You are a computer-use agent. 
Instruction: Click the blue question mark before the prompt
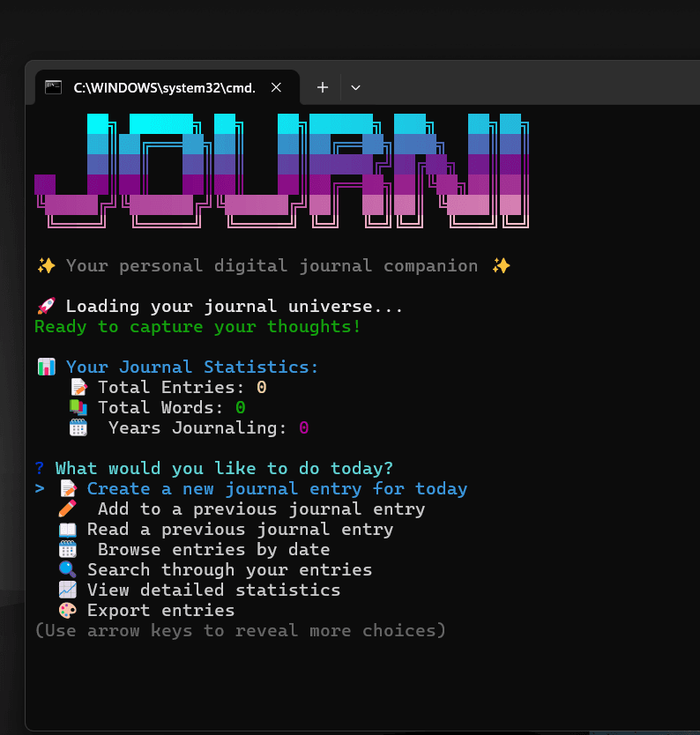[x=40, y=468]
